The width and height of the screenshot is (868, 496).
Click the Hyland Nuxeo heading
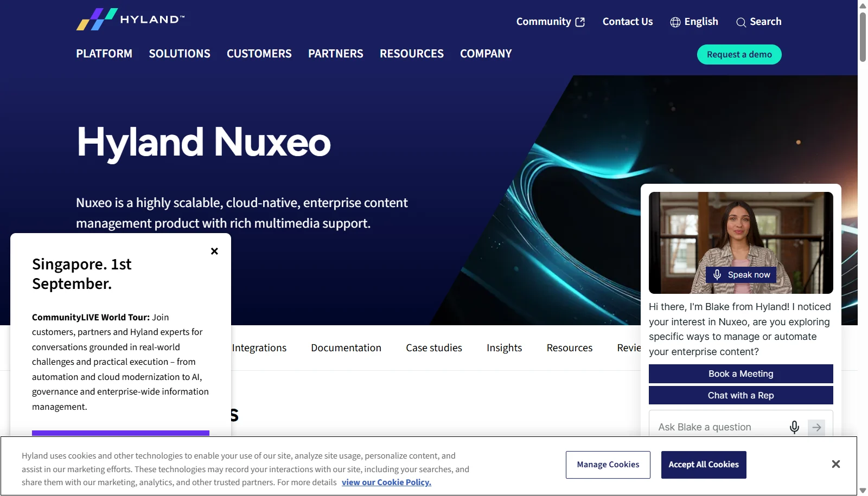pyautogui.click(x=203, y=143)
